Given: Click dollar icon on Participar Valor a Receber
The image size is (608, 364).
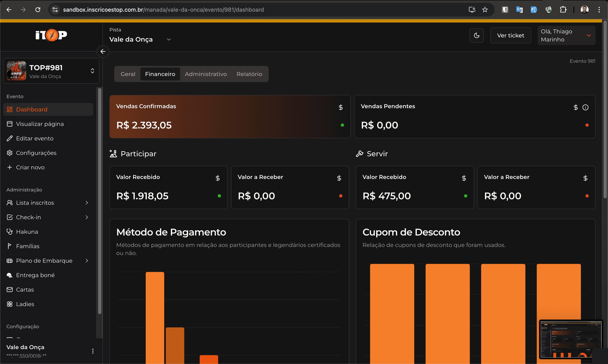Looking at the screenshot, I should click(339, 178).
